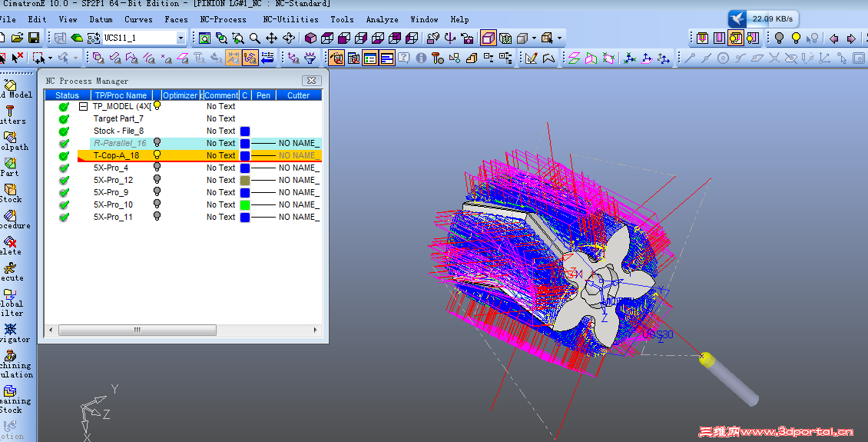Click the green color swatch of 5X-Pro_10
This screenshot has width=868, height=442.
245,205
